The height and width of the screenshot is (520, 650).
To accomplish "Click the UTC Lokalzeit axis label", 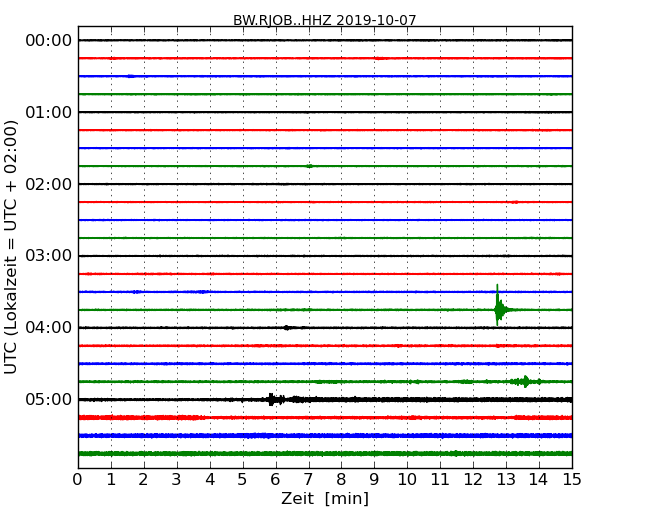I will (x=11, y=247).
